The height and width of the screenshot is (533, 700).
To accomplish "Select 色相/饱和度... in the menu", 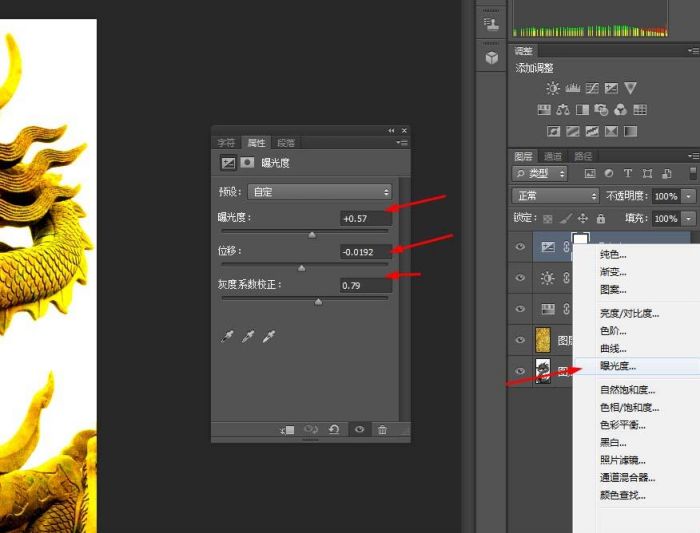I will [629, 407].
